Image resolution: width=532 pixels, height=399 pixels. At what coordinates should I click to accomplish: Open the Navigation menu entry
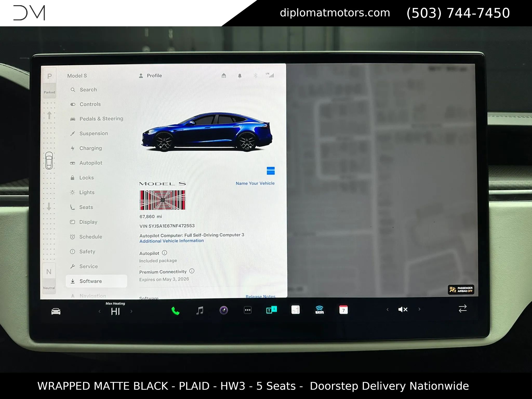point(88,296)
